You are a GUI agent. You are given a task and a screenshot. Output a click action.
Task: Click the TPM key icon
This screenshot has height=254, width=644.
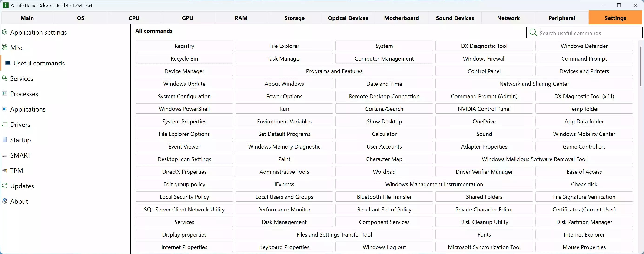[4, 171]
